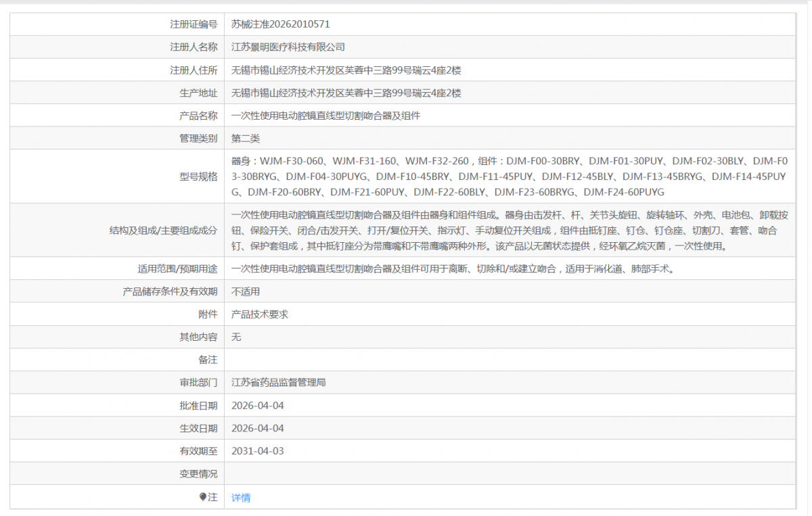This screenshot has width=812, height=516.
Task: Click the structure description paragraph text
Action: (510, 231)
